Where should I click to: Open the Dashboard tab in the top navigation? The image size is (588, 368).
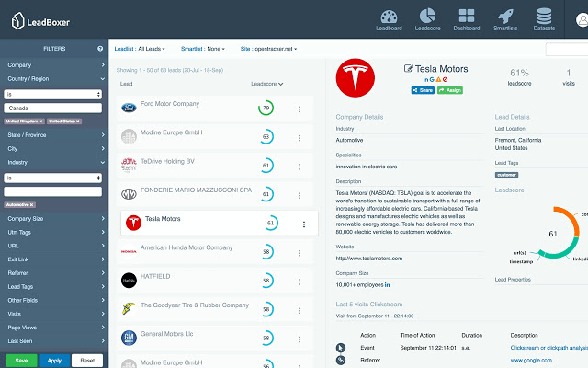tap(466, 18)
